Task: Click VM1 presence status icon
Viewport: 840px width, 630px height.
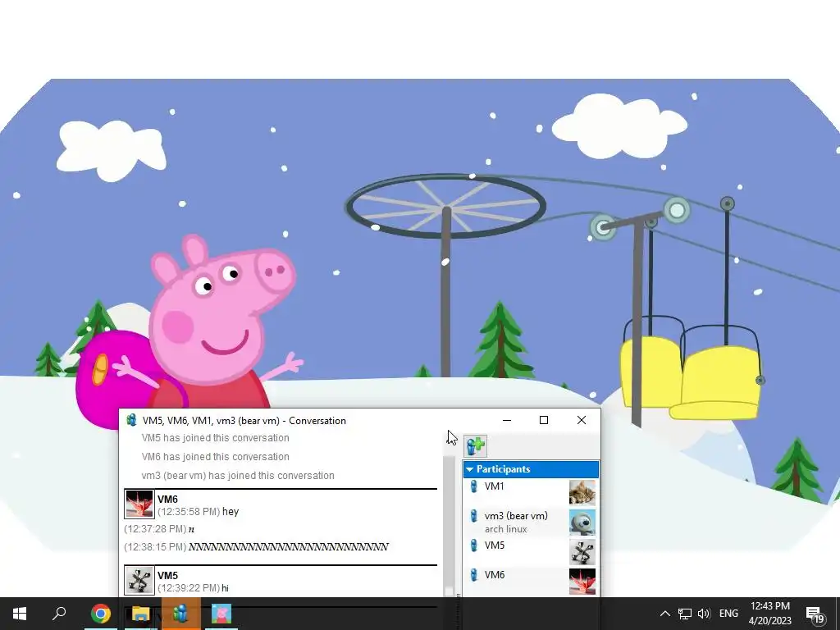Action: [x=473, y=486]
